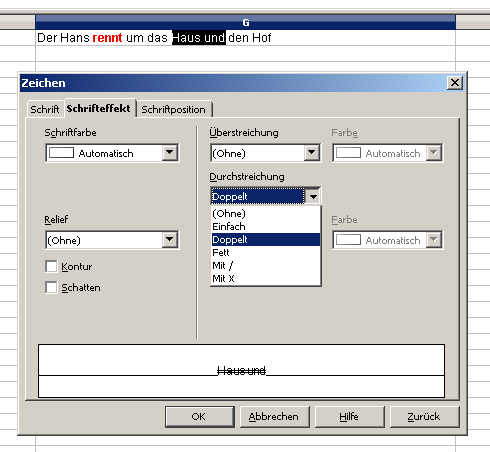Viewport: 490px width, 452px height.
Task: Switch to the Schriftposition tab
Action: tap(173, 109)
